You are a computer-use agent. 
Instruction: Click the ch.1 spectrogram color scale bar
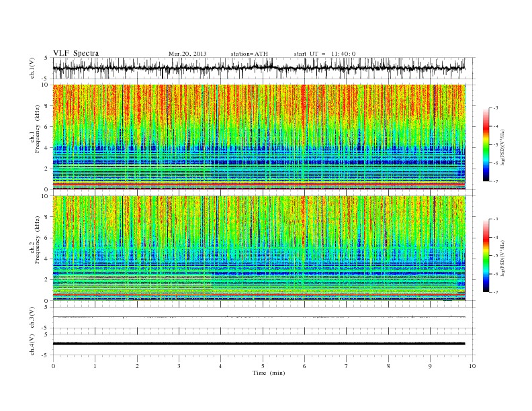point(486,144)
